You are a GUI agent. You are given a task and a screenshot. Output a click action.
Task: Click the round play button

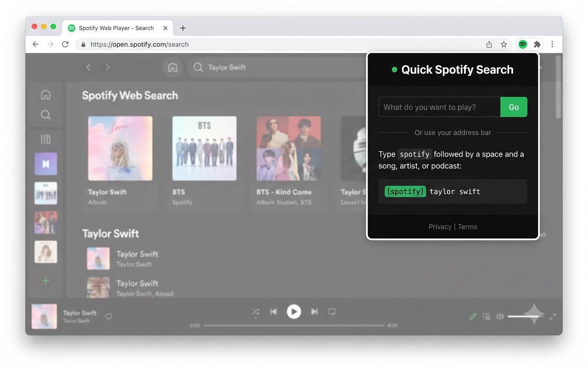pyautogui.click(x=294, y=312)
